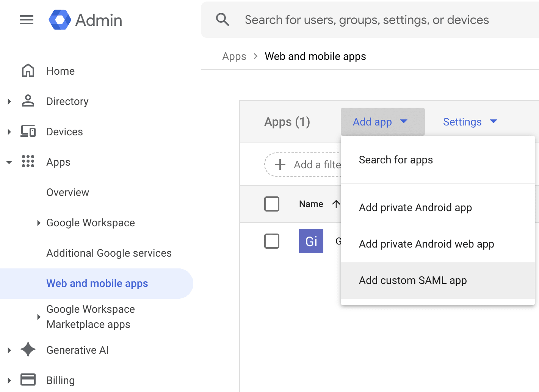The height and width of the screenshot is (392, 539).
Task: Click the Add a filter field
Action: coord(303,165)
